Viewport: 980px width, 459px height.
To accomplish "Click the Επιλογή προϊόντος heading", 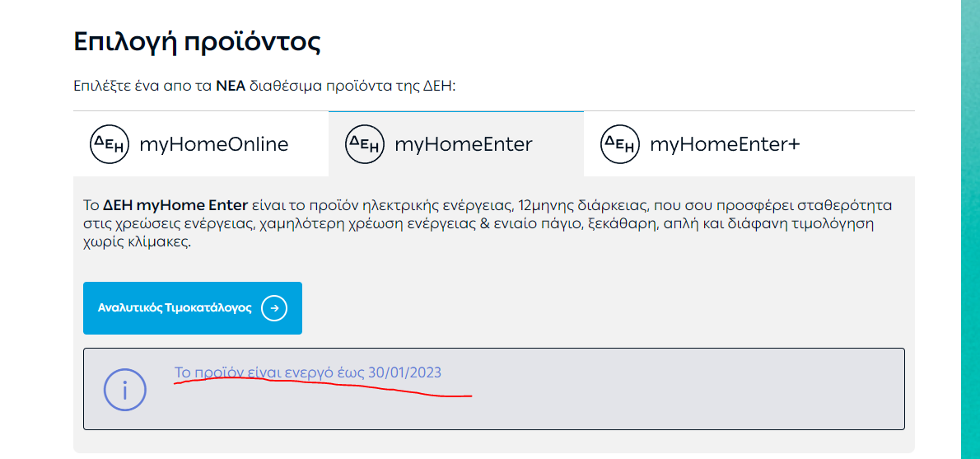I will 198,43.
